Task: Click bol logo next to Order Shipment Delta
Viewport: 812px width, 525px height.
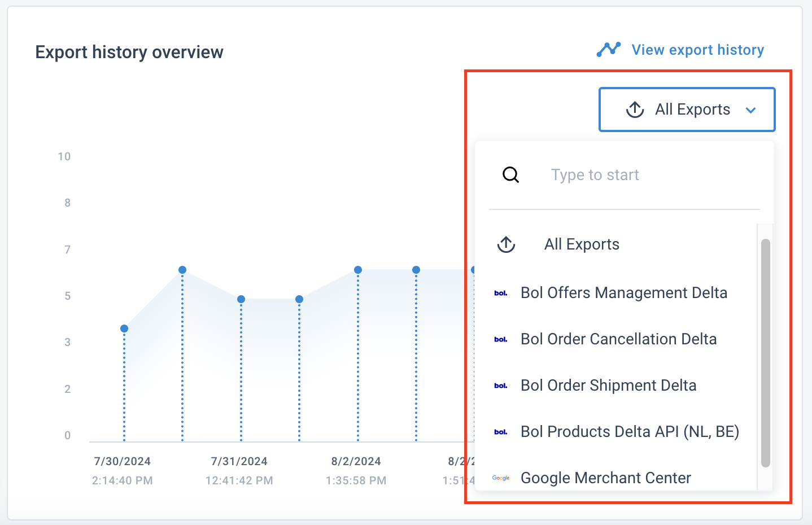Action: tap(501, 386)
